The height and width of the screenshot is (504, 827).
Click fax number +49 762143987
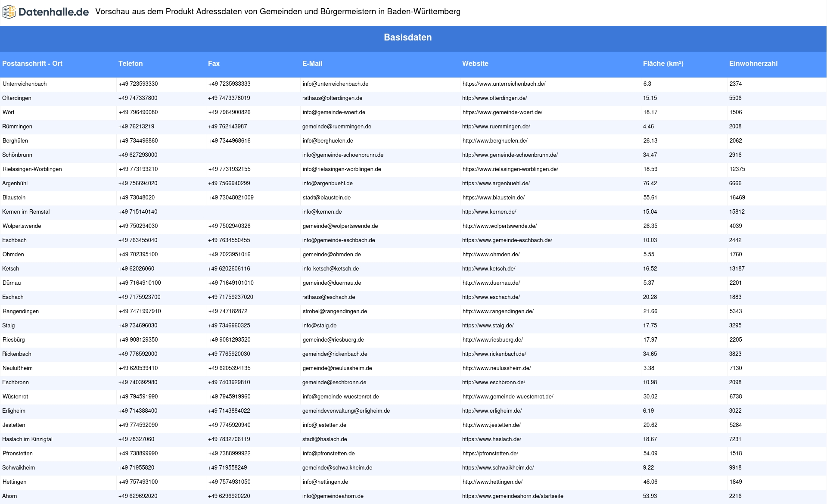pyautogui.click(x=227, y=127)
